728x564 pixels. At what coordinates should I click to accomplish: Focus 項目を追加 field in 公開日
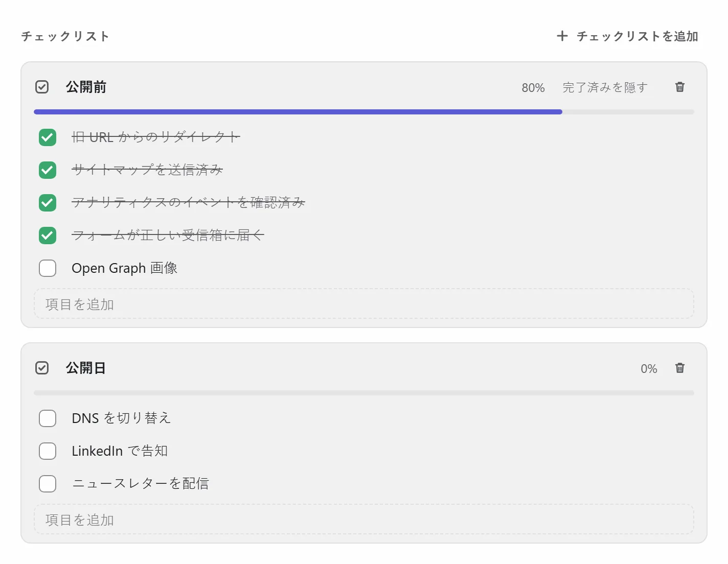pyautogui.click(x=364, y=520)
